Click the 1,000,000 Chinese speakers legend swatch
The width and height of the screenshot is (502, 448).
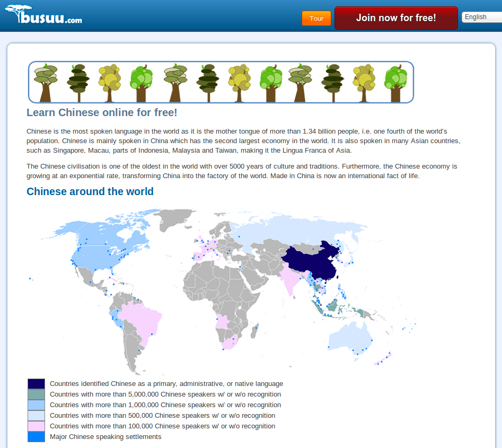point(36,405)
